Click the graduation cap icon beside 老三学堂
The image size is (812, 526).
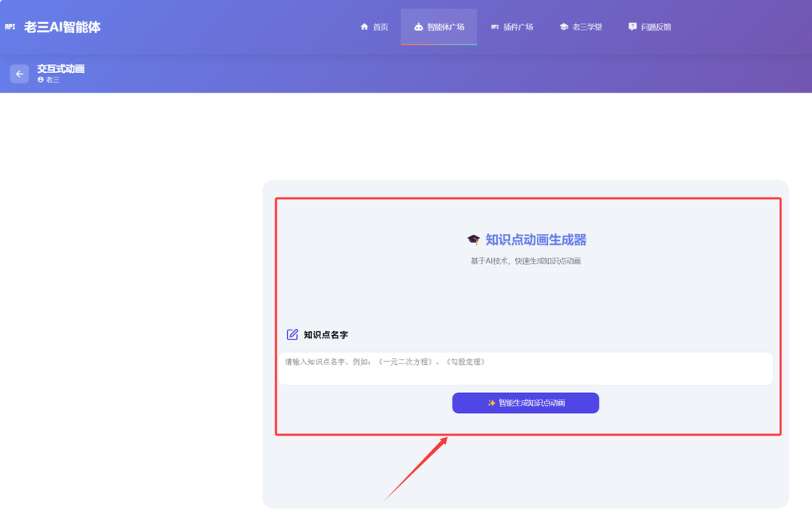[562, 27]
